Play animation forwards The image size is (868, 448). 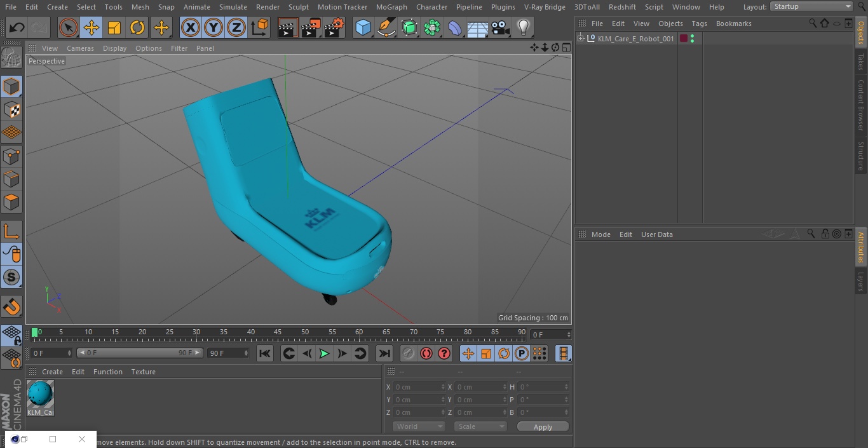pos(324,353)
